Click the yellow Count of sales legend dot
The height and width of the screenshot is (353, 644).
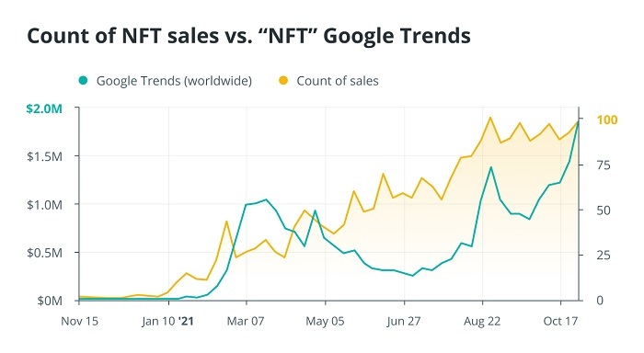tap(283, 81)
